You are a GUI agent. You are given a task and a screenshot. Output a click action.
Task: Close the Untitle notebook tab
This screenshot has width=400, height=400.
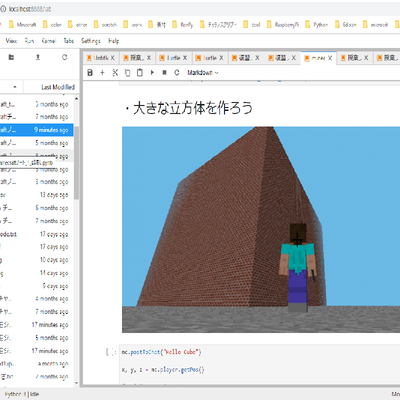[x=113, y=58]
